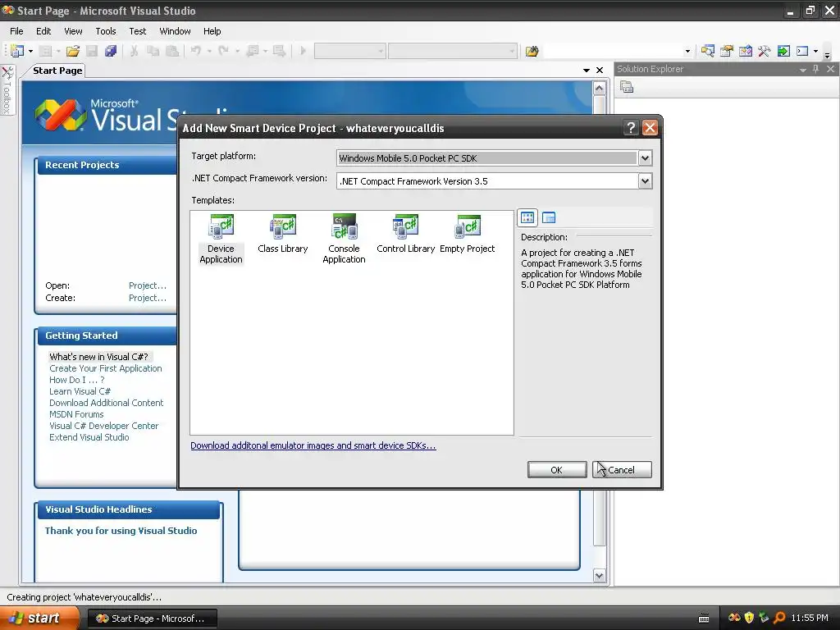Viewport: 840px width, 630px height.
Task: Click the Command Window toolbar icon
Action: tap(802, 52)
